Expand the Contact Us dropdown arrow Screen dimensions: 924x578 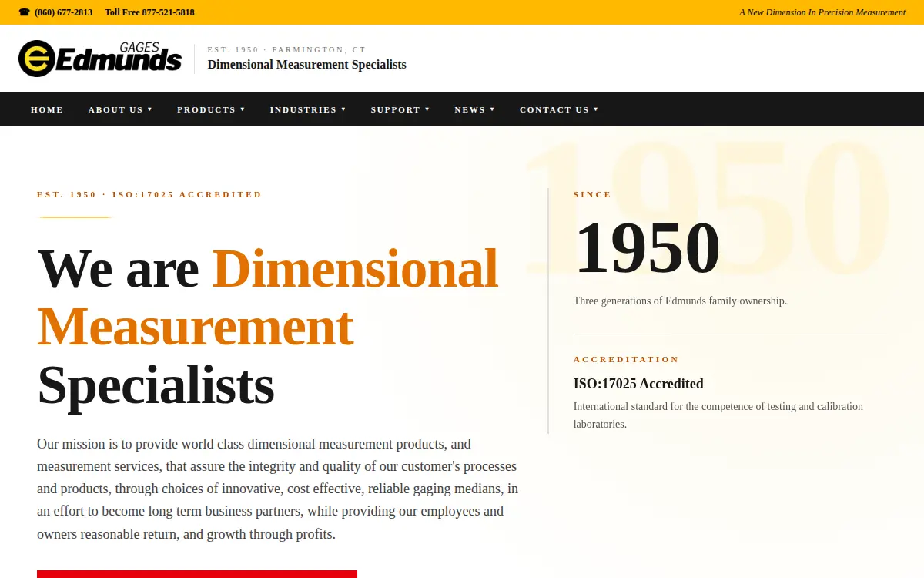pyautogui.click(x=596, y=109)
